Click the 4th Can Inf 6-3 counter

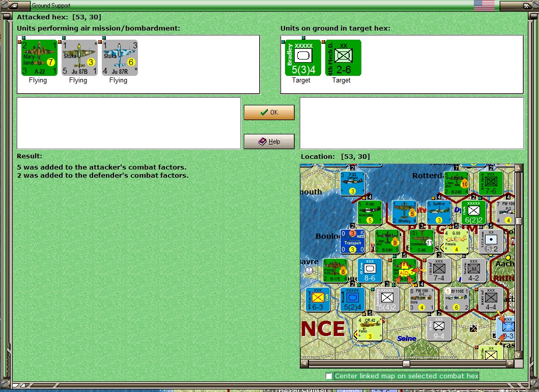318,300
